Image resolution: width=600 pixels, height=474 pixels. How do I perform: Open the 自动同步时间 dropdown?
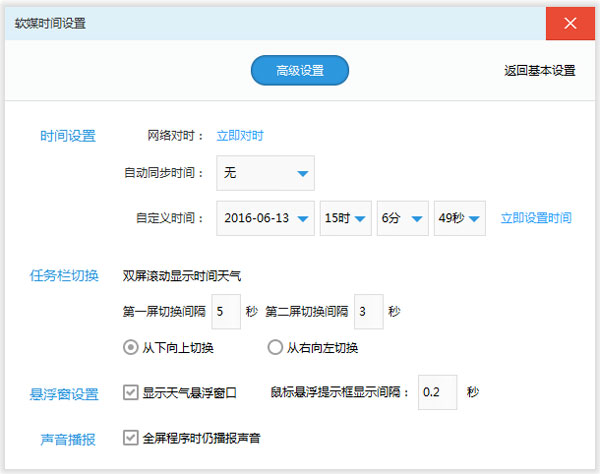265,174
